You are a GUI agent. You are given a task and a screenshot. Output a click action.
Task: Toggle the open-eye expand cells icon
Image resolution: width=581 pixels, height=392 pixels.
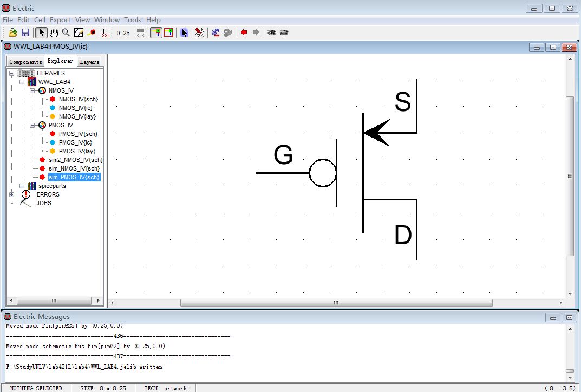pos(271,32)
